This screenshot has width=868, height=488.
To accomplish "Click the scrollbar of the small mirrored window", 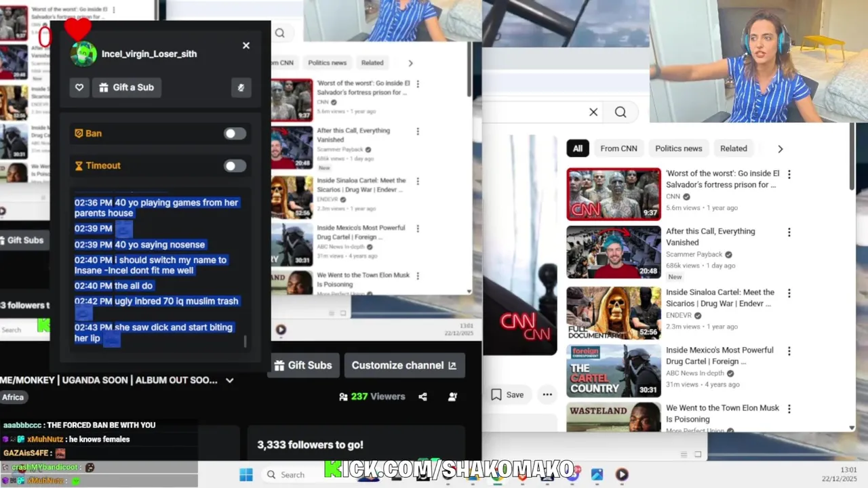I will (469, 68).
